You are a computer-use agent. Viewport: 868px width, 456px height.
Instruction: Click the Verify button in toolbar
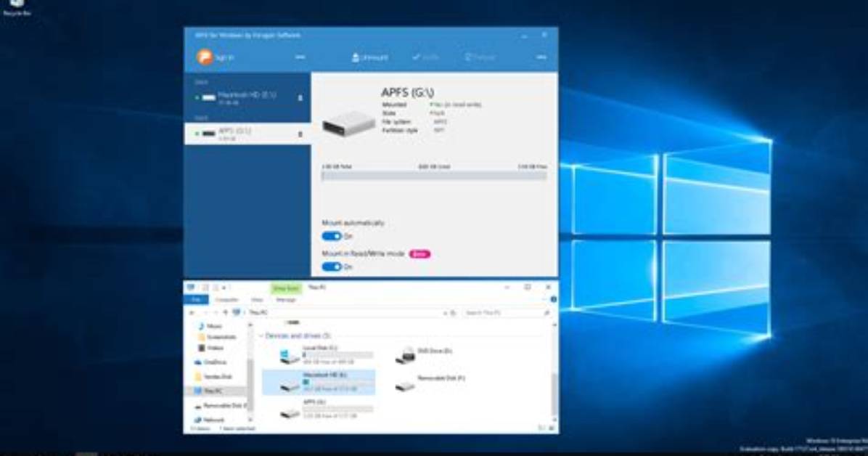click(425, 57)
